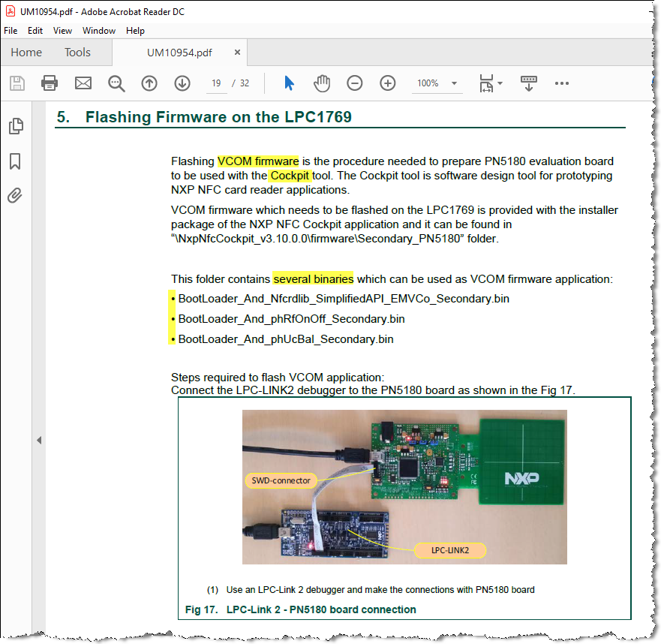Click the SWD-connector callout label
661x644 pixels.
pyautogui.click(x=281, y=480)
